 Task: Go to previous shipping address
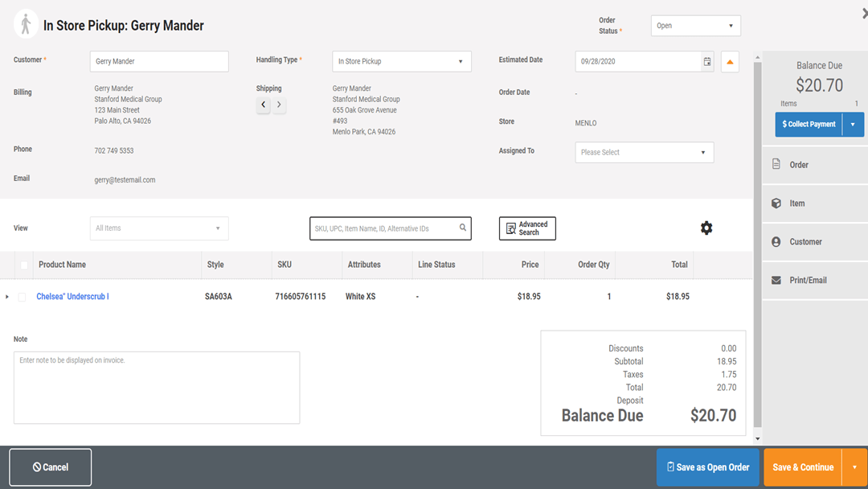264,105
